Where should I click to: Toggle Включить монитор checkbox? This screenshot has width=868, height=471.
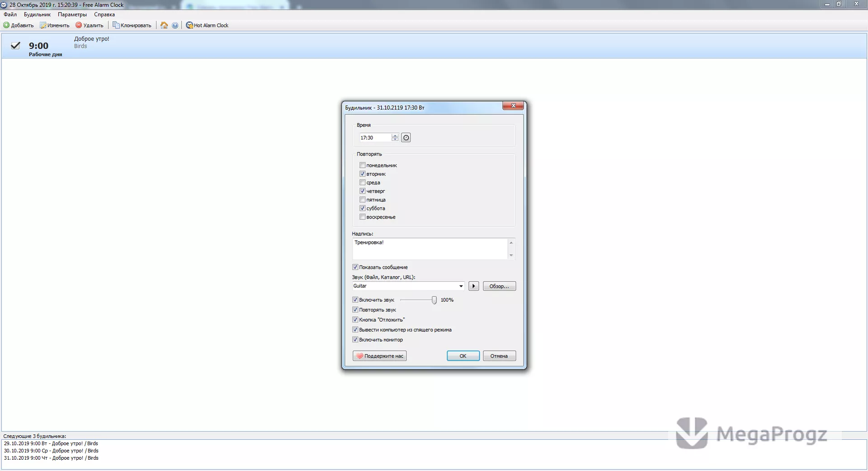(x=355, y=339)
